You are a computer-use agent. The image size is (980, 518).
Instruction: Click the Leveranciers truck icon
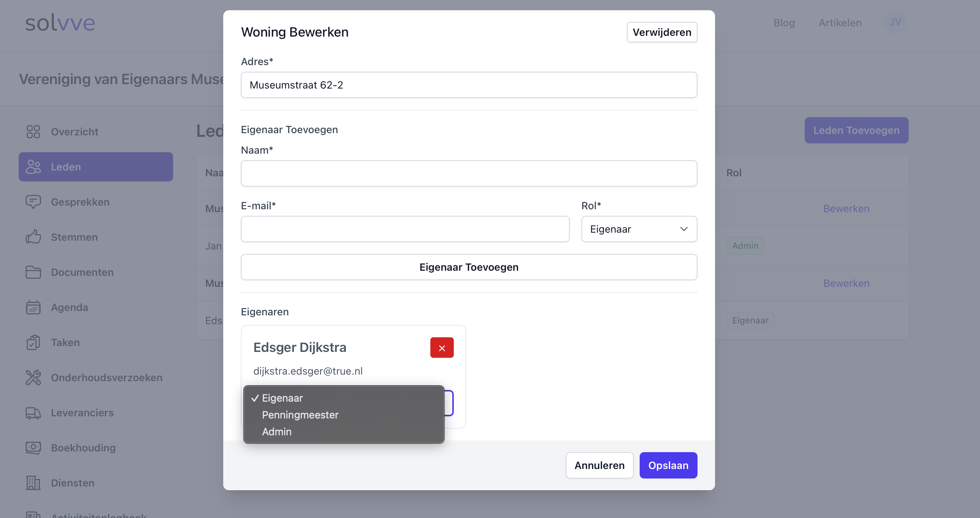coord(33,413)
